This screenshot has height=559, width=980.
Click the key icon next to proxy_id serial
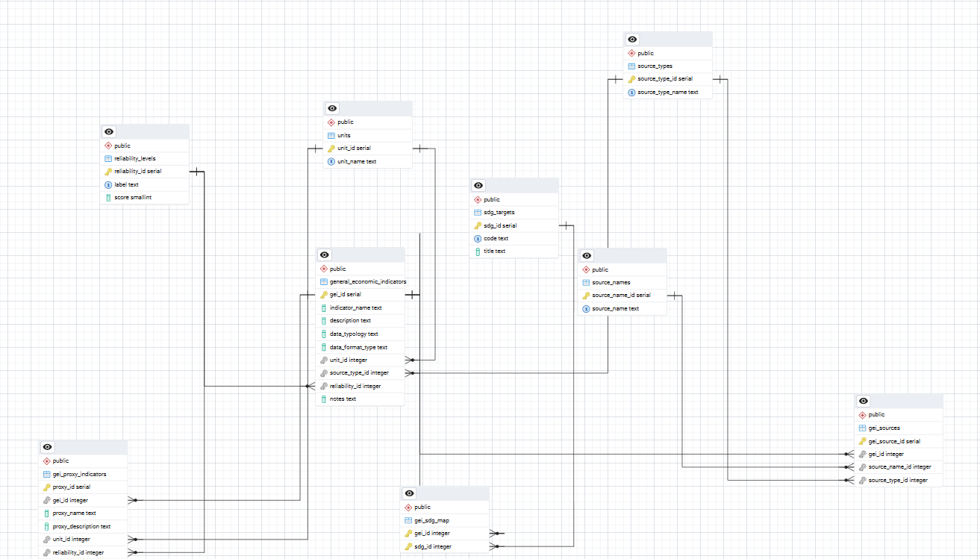[46, 487]
